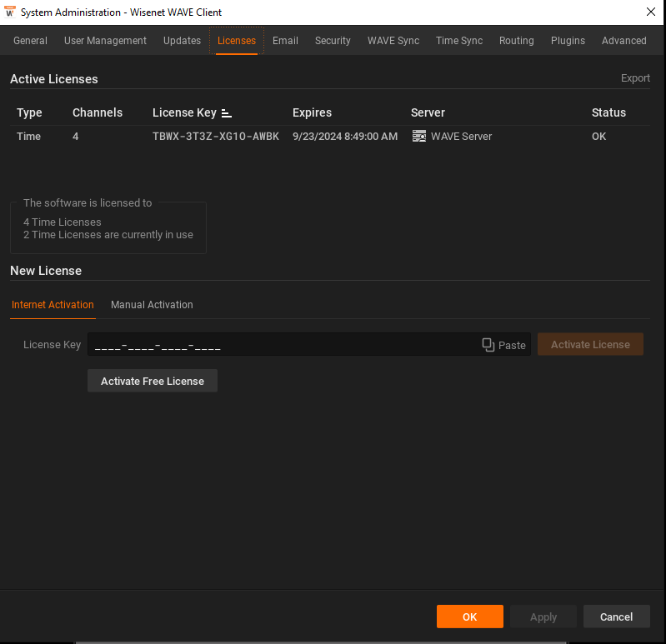Click the Paste clipboard icon in License Key field
This screenshot has height=644, width=666.
[488, 345]
